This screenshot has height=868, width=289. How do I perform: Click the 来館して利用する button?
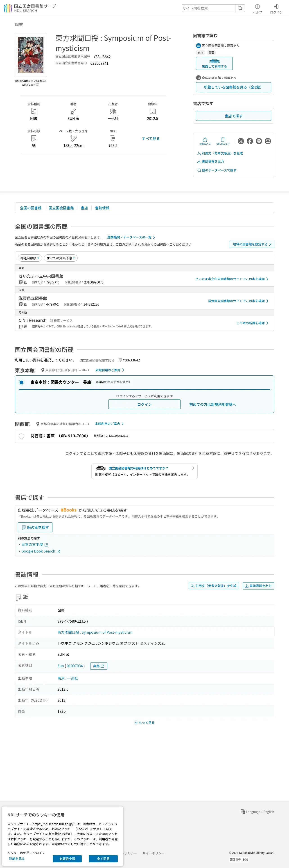pos(214,63)
